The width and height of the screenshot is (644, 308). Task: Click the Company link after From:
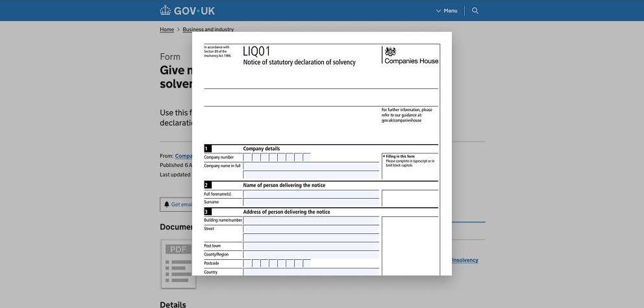pyautogui.click(x=184, y=156)
